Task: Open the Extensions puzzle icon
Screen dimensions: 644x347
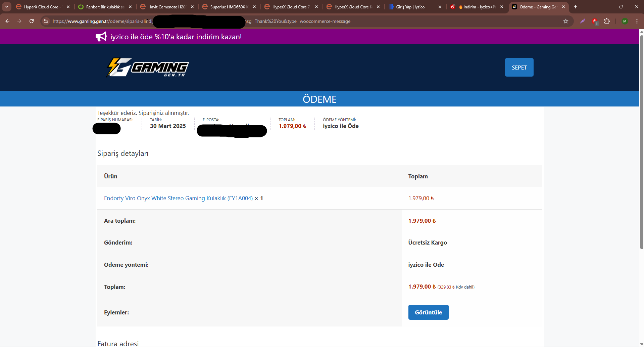Action: coord(607,21)
